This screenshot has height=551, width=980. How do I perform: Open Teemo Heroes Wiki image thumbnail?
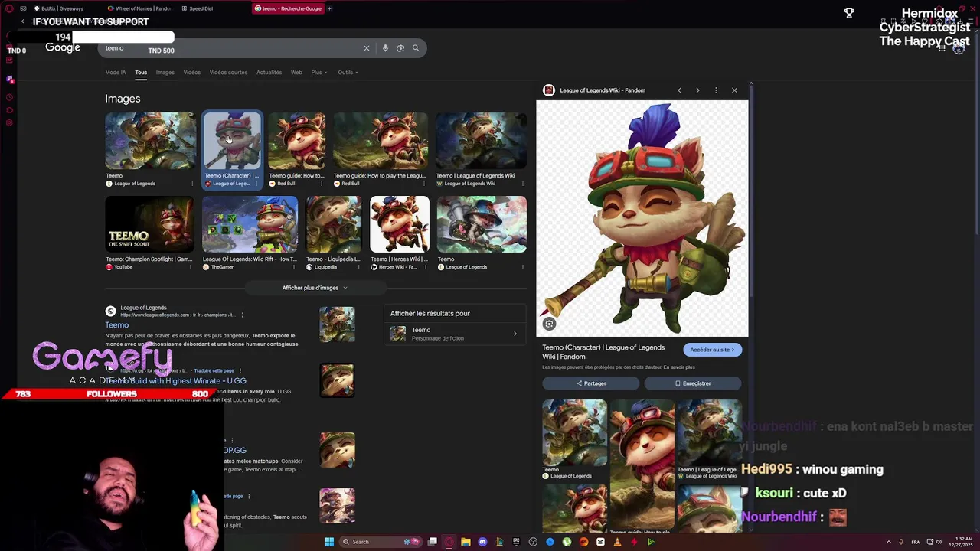click(x=400, y=224)
